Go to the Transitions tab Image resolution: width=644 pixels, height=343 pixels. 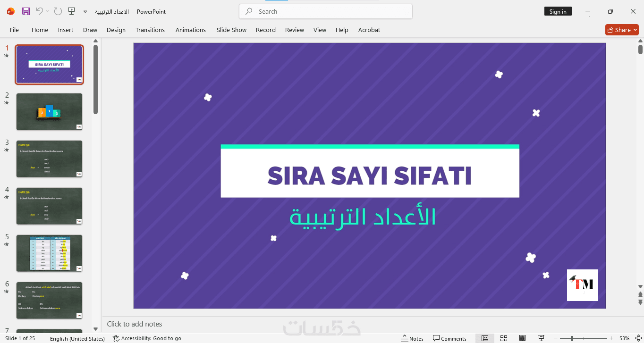click(150, 30)
